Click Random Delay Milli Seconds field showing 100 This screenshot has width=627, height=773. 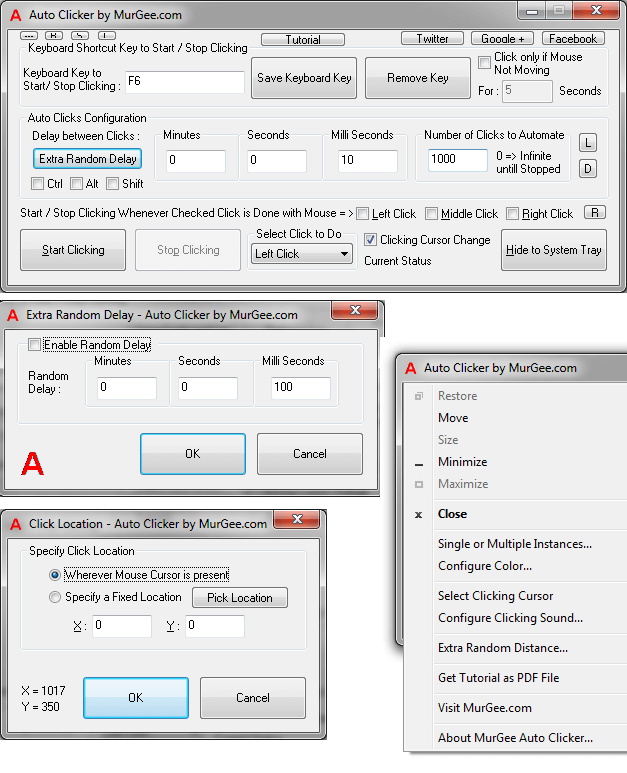(301, 388)
